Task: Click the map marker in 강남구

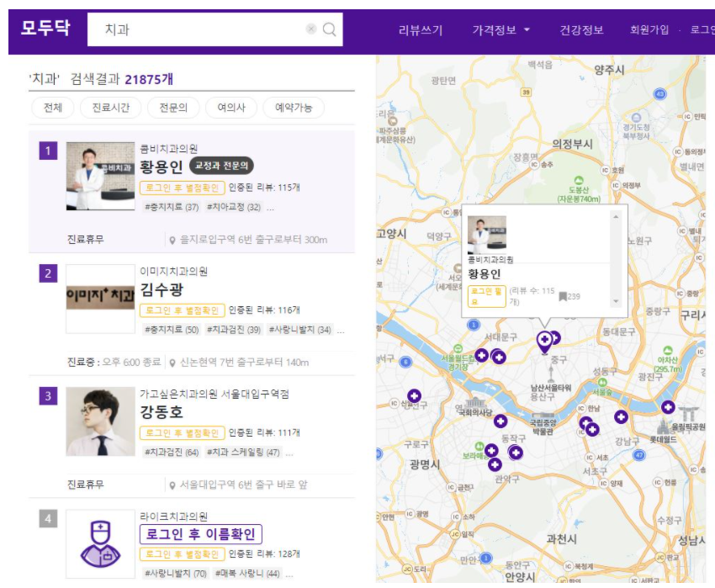Action: click(621, 416)
